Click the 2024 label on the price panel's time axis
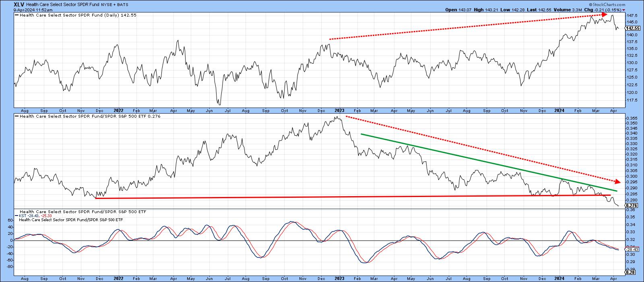 (x=559, y=110)
